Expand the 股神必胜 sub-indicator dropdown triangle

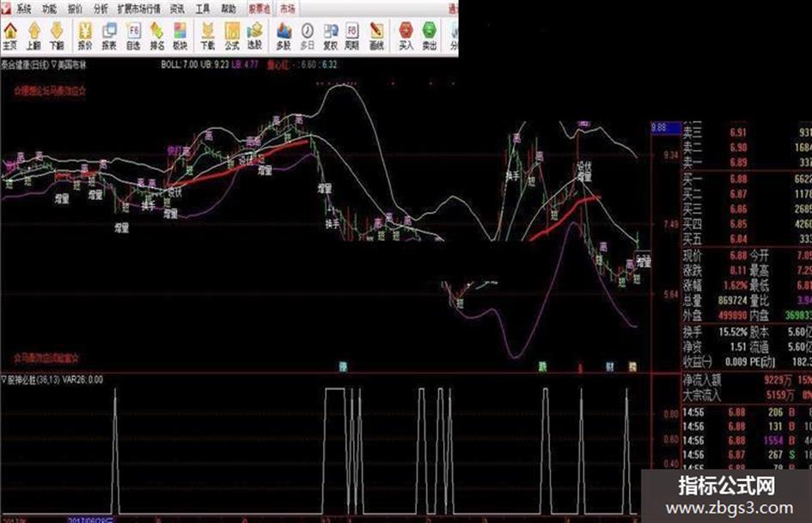(3, 380)
